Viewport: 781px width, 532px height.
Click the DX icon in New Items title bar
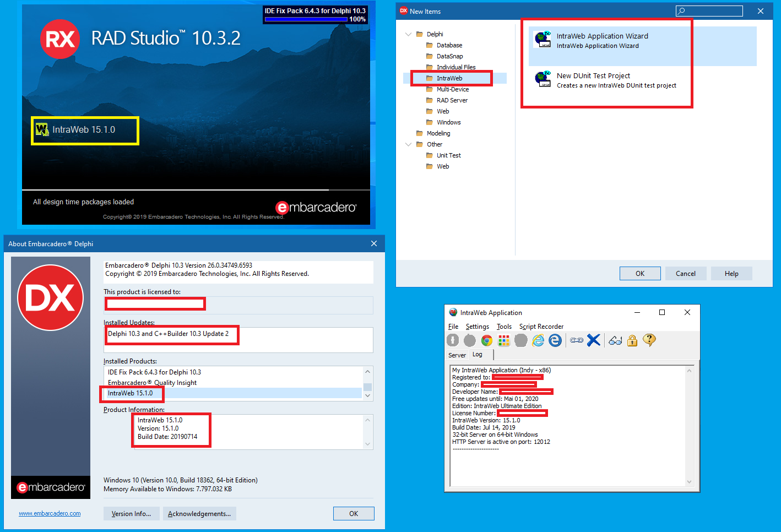tap(404, 10)
